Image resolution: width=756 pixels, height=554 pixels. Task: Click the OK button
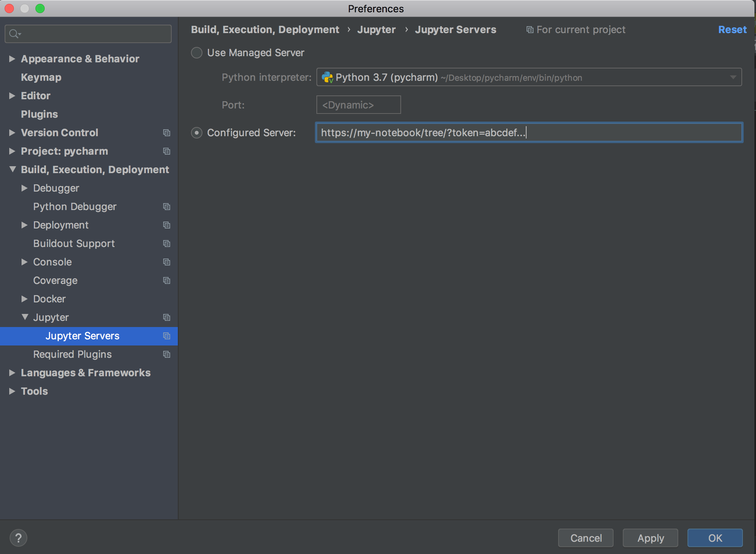[x=715, y=538]
